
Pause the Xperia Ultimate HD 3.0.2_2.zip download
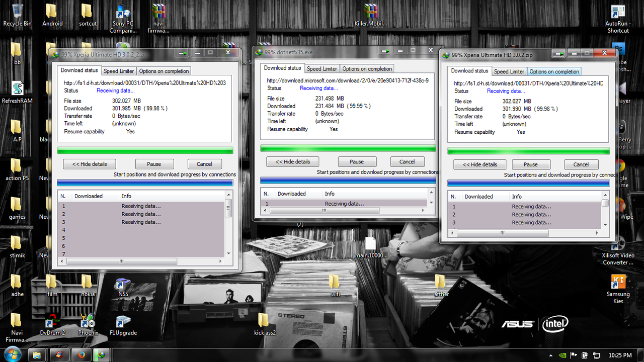click(154, 164)
